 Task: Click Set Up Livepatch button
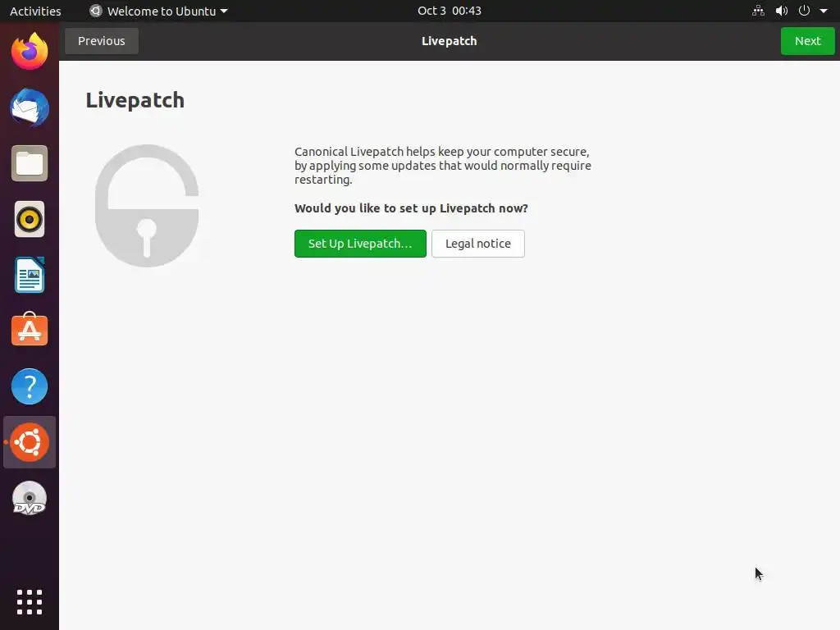coord(360,244)
